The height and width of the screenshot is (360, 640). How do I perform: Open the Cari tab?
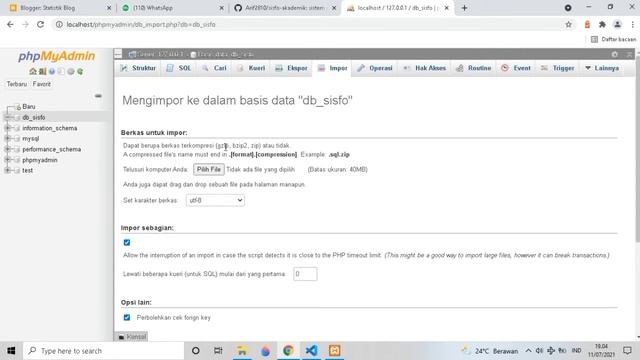214,68
